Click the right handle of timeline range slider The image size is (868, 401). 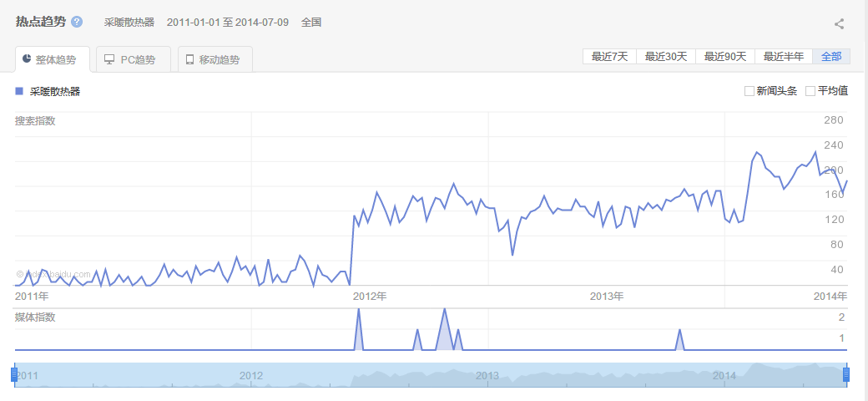pyautogui.click(x=845, y=374)
